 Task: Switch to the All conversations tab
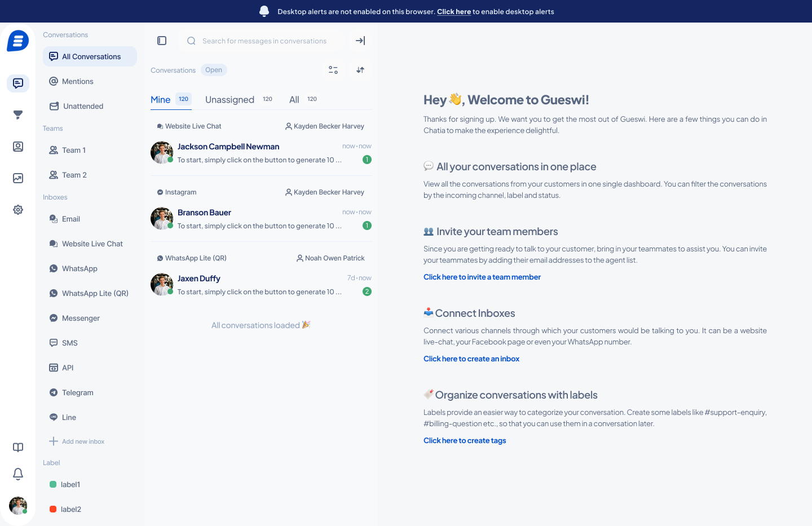294,100
